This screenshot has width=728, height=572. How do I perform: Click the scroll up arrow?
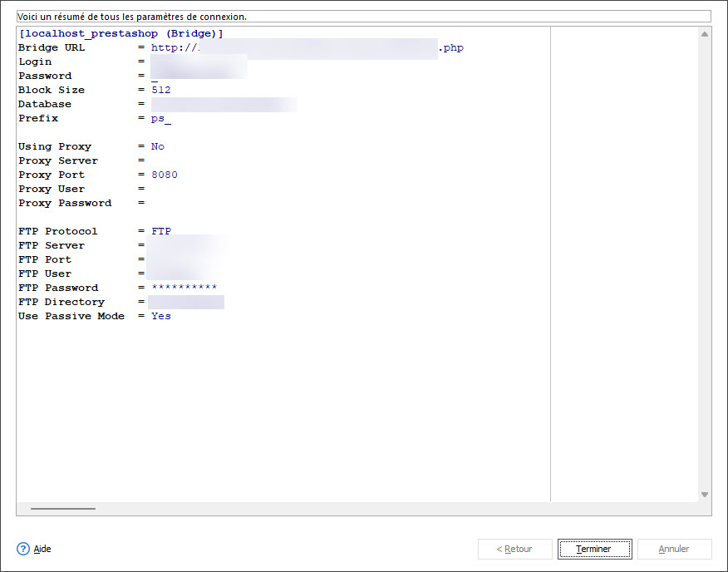(x=705, y=34)
